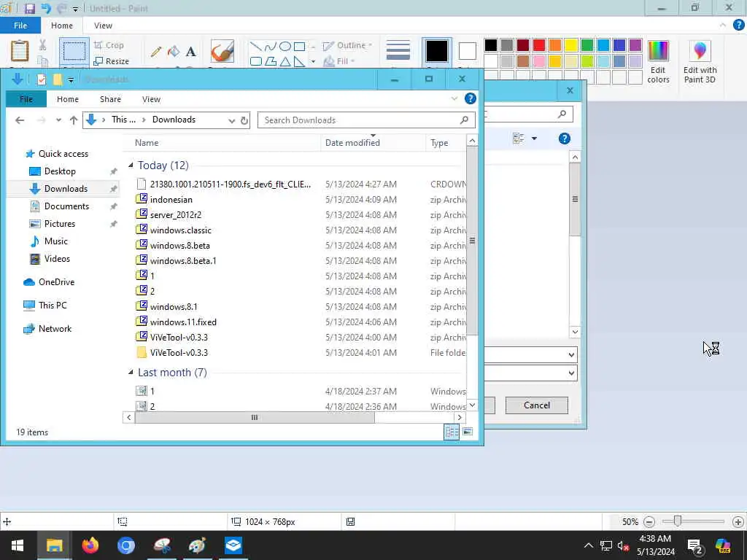Open the Explorer Share tab
Viewport: 747px width, 560px height.
(x=110, y=99)
